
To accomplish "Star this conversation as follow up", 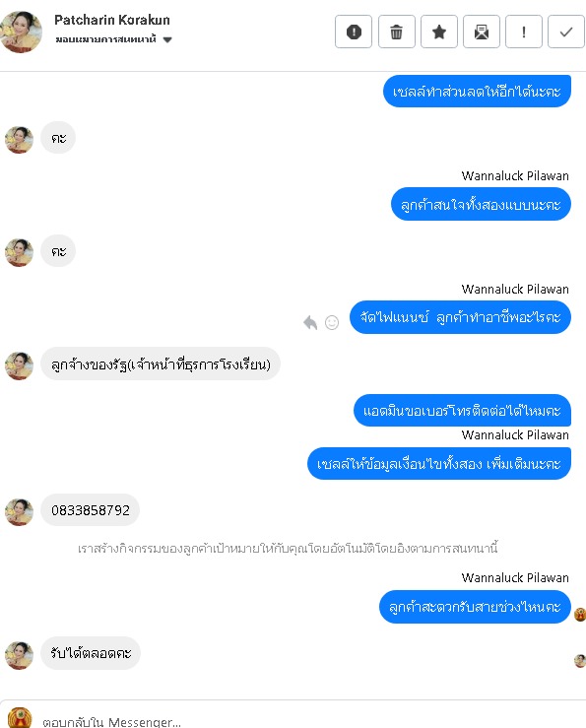I will (x=439, y=32).
